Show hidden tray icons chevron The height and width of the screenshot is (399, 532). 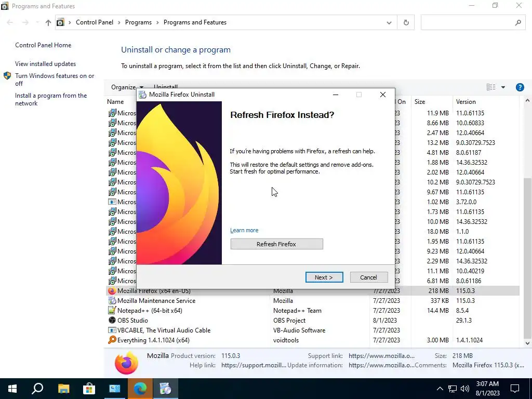[x=440, y=389]
